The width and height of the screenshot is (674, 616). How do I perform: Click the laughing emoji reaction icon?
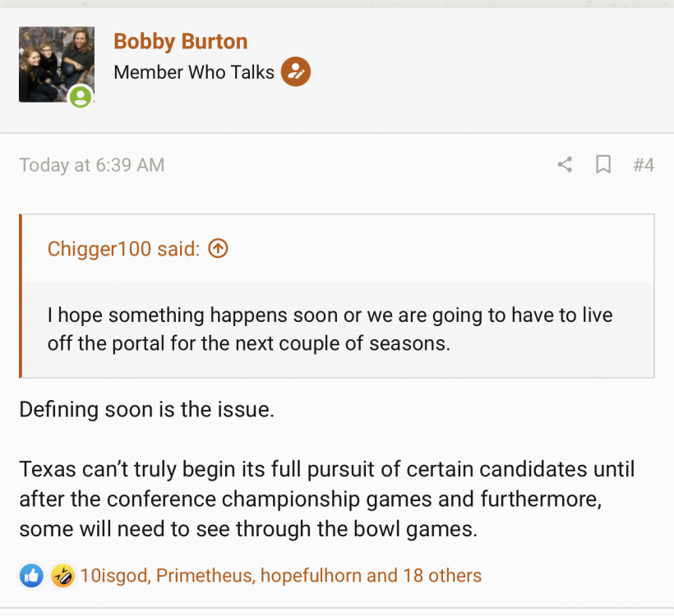(62, 576)
